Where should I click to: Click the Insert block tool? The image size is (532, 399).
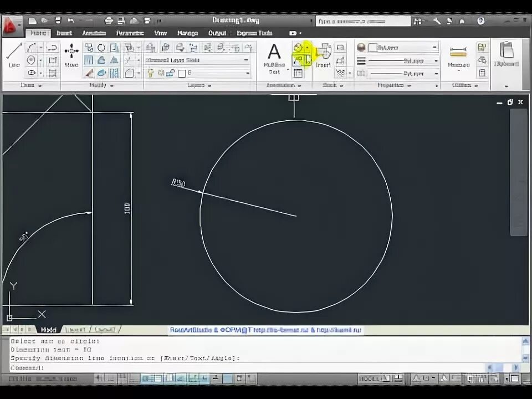click(x=323, y=55)
